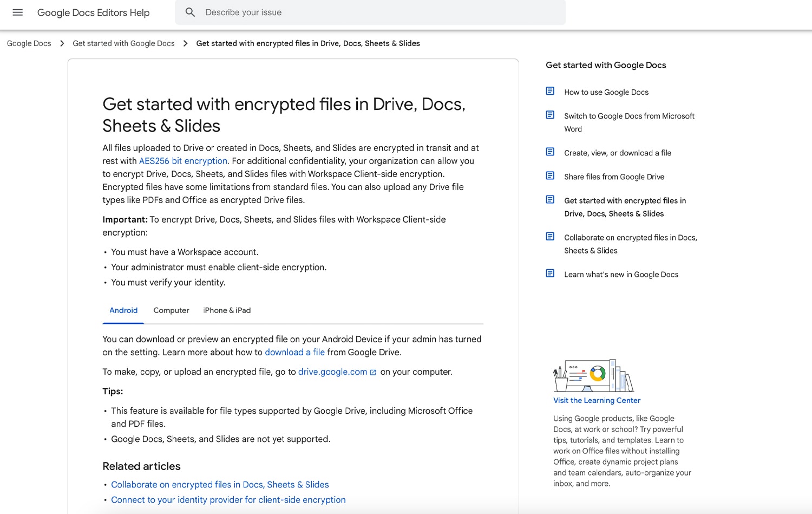812x514 pixels.
Task: Click the Learning Center desk illustration
Action: (x=594, y=376)
